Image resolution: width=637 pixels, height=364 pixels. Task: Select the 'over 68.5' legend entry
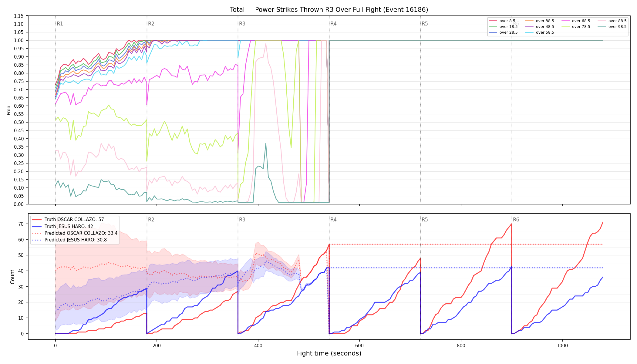click(576, 21)
